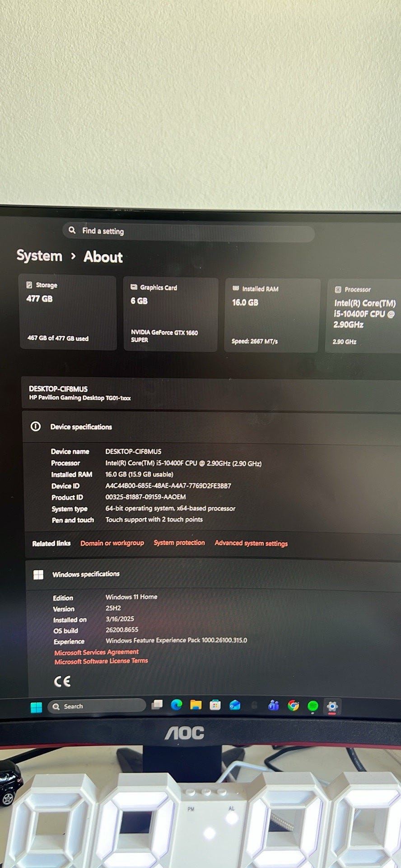Image resolution: width=401 pixels, height=868 pixels.
Task: Click the Windows 11 Home edition value
Action: (x=131, y=597)
